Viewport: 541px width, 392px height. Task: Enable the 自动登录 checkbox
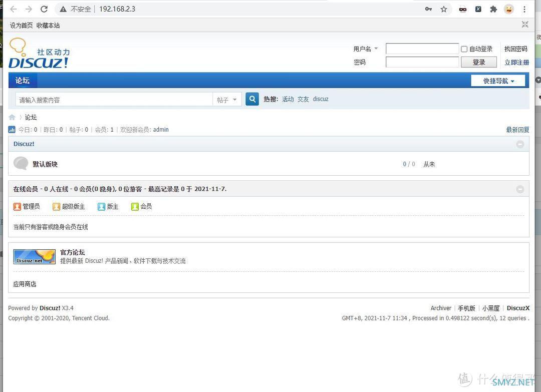[x=464, y=49]
